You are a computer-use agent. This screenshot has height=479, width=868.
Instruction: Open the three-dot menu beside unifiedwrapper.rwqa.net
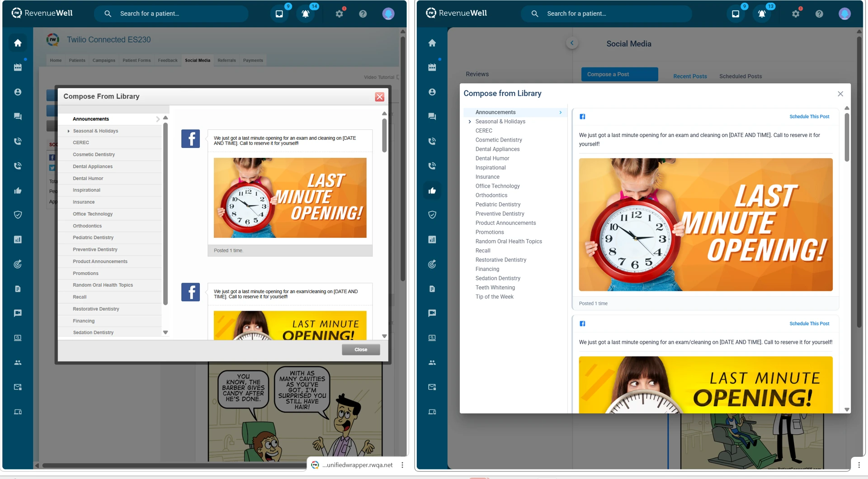402,465
